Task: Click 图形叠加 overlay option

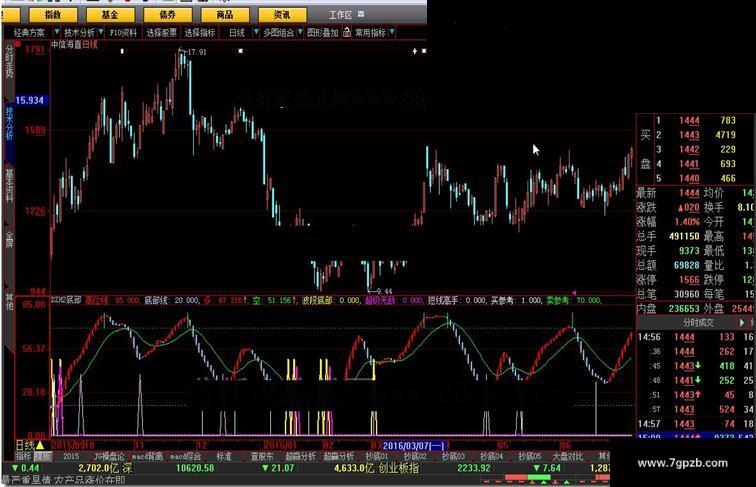Action: point(323,33)
